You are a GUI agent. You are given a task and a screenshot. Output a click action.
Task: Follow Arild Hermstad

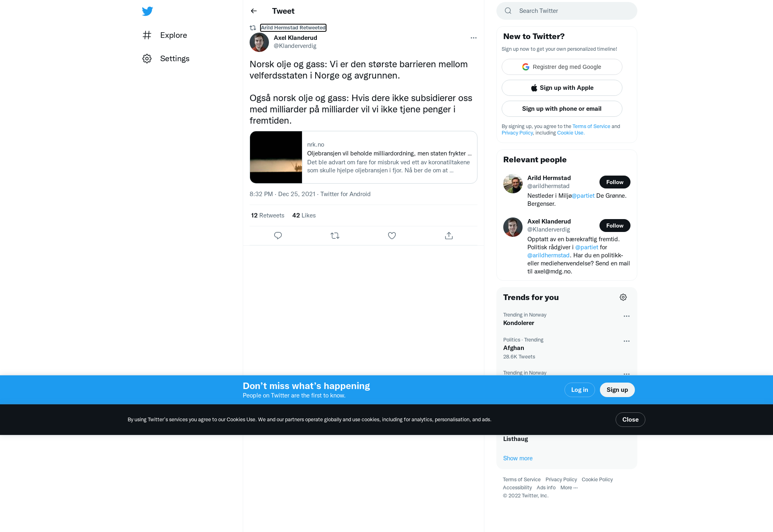pos(615,182)
